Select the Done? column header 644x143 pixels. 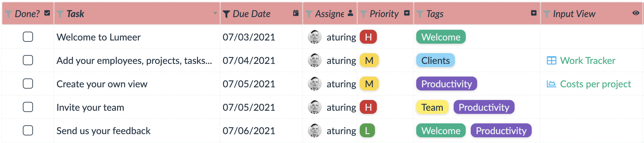click(x=28, y=14)
